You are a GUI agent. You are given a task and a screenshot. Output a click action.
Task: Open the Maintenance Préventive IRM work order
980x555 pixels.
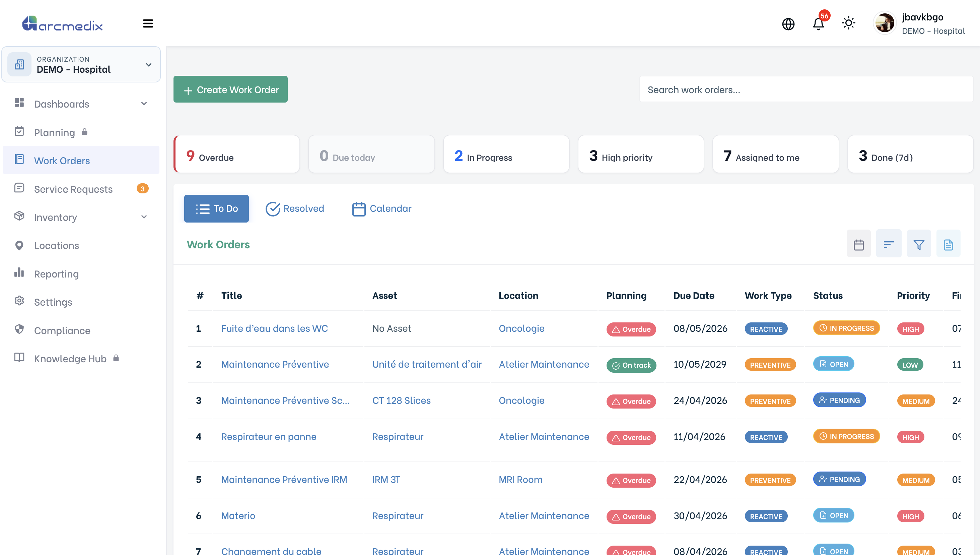pyautogui.click(x=284, y=479)
